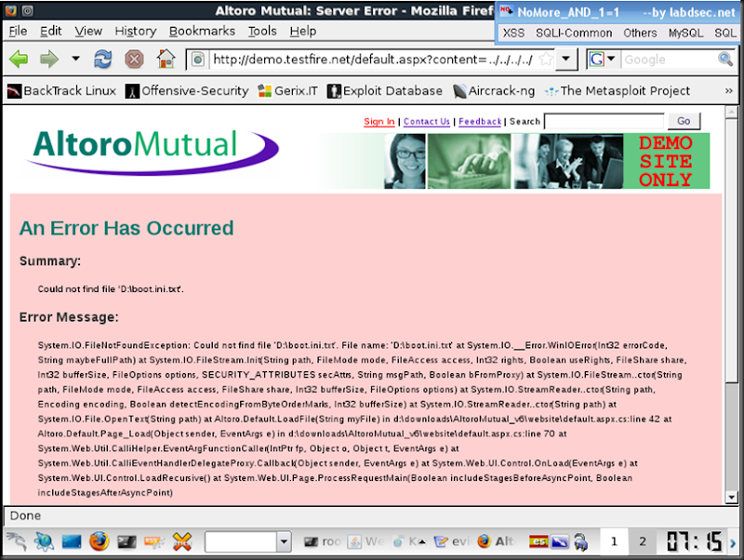Open the Help menu

[x=303, y=32]
